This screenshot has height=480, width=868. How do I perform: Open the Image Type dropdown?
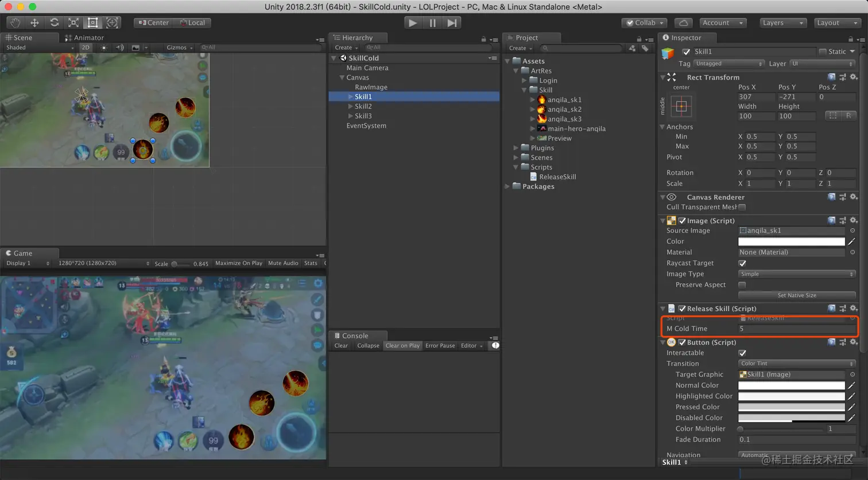[x=796, y=274]
